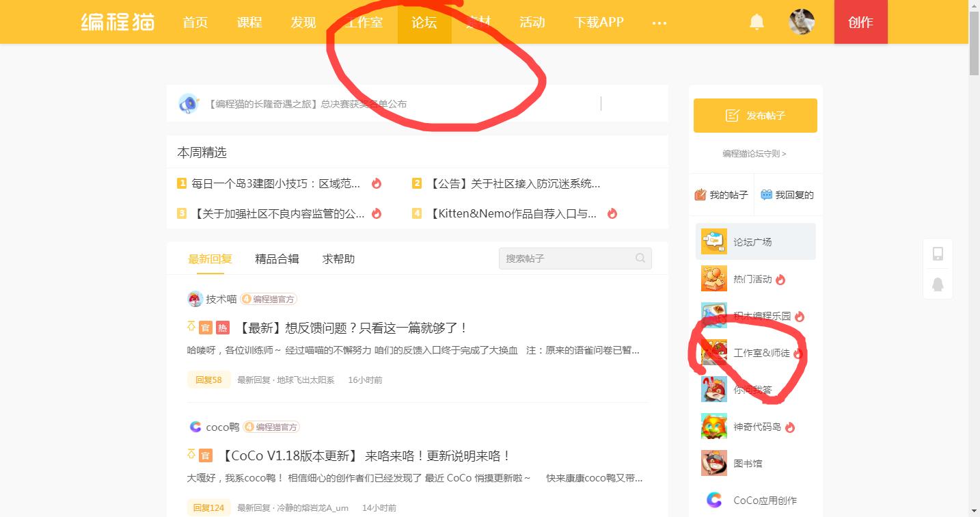
Task: Click the 回复124 reply count
Action: coord(208,507)
